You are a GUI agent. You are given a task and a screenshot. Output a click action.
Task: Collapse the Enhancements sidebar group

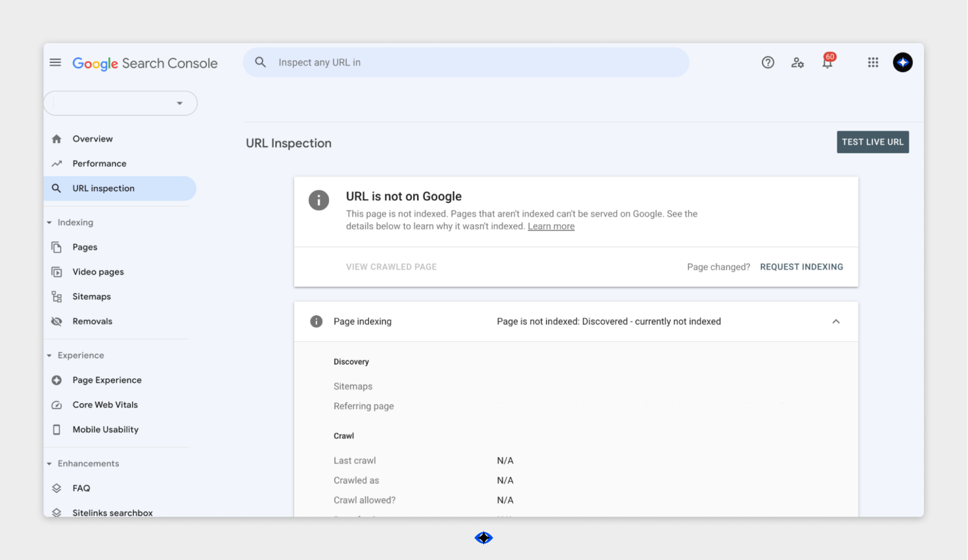(49, 464)
